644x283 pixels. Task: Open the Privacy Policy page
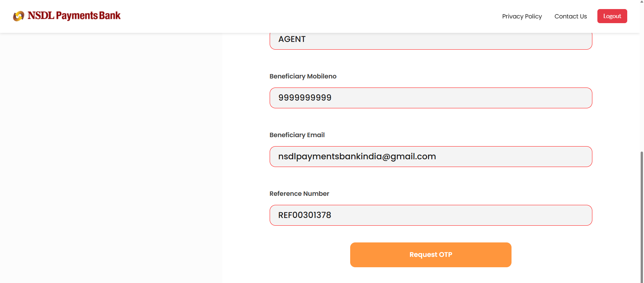pos(522,16)
